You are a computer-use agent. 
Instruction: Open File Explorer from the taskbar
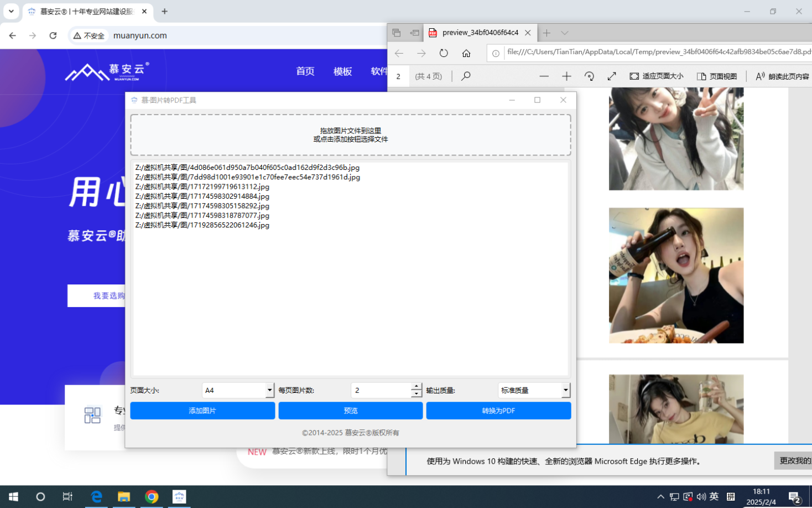[124, 496]
